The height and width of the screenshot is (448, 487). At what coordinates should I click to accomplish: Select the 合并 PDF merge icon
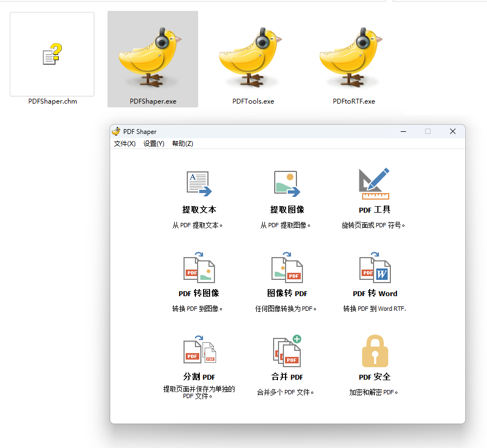287,351
